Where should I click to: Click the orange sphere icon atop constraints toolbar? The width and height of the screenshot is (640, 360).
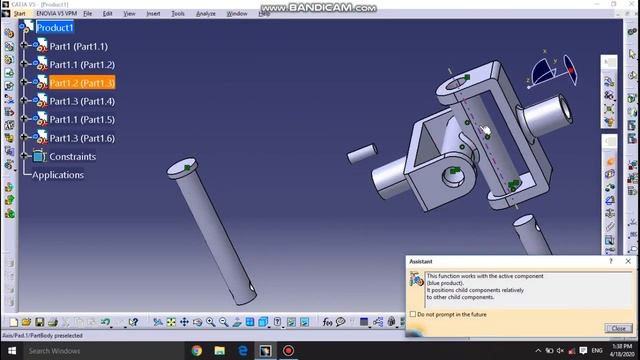(610, 161)
